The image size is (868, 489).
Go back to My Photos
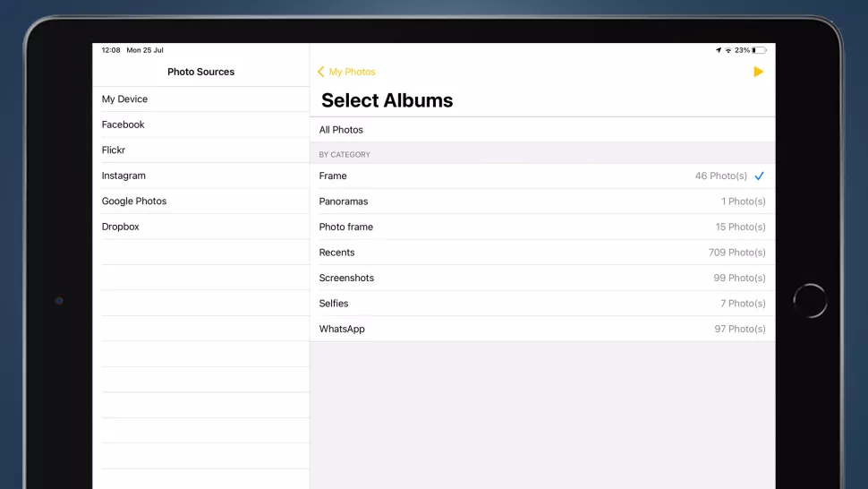click(x=352, y=72)
